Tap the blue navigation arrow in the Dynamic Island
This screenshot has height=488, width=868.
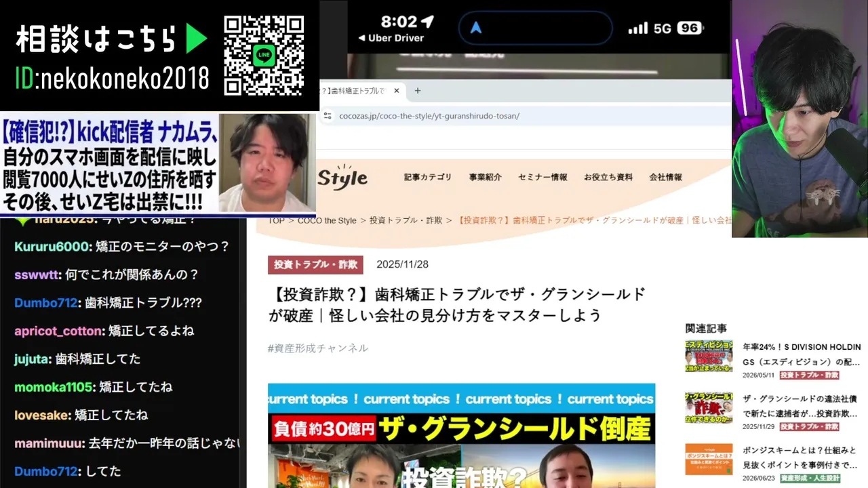pyautogui.click(x=476, y=28)
